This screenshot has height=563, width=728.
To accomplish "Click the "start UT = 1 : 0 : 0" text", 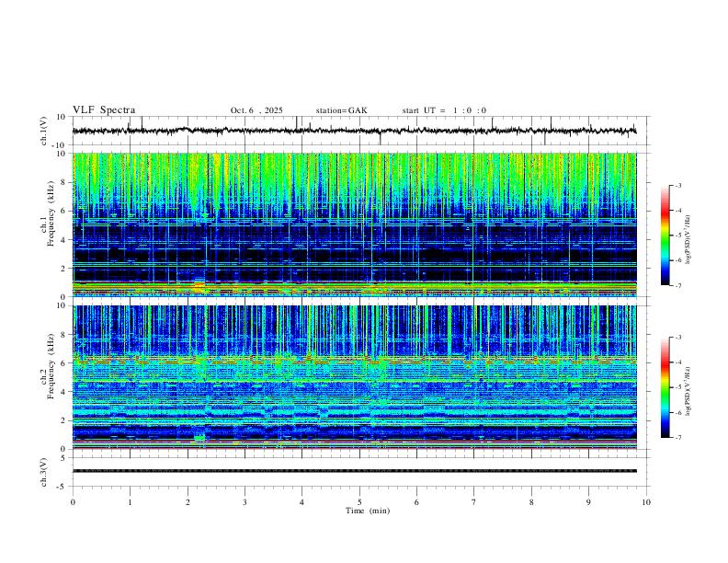I will (x=444, y=110).
